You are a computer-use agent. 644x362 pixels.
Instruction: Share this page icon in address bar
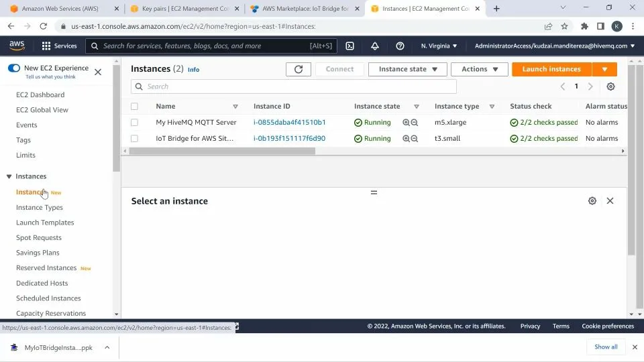point(548,26)
